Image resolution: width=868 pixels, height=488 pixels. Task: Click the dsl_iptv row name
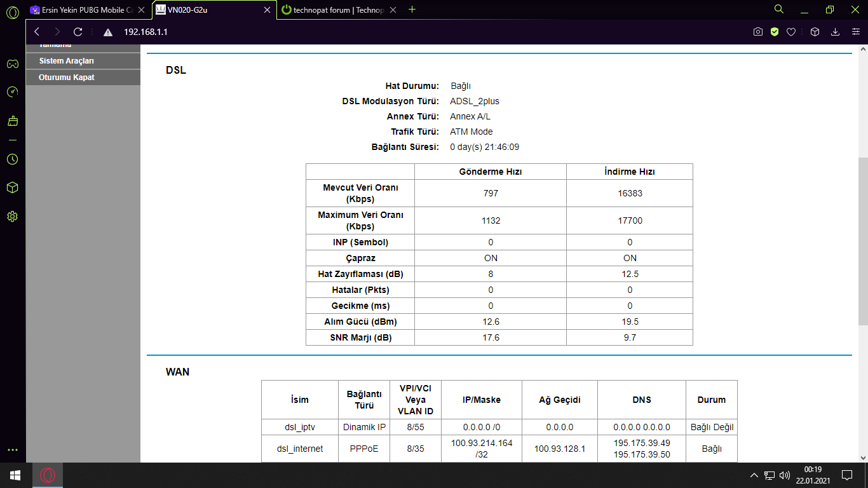pos(300,427)
